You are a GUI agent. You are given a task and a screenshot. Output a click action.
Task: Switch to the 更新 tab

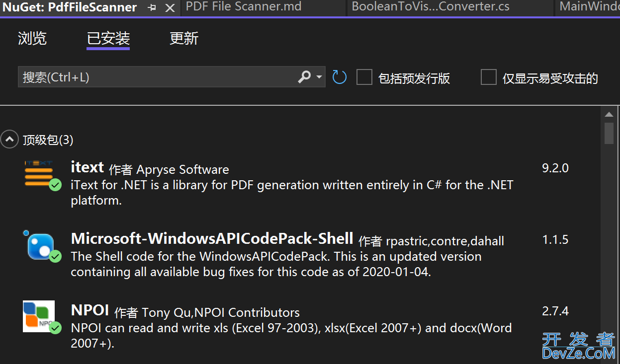point(184,38)
